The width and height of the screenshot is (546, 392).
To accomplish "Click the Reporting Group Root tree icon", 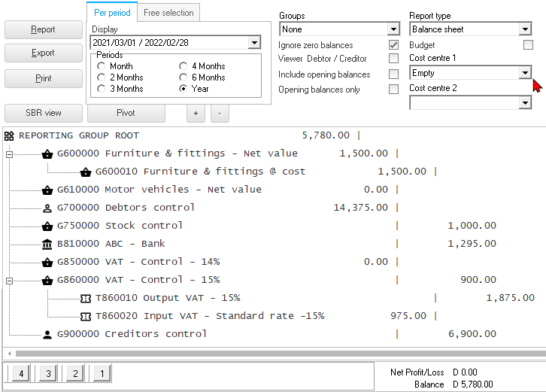I will (9, 135).
